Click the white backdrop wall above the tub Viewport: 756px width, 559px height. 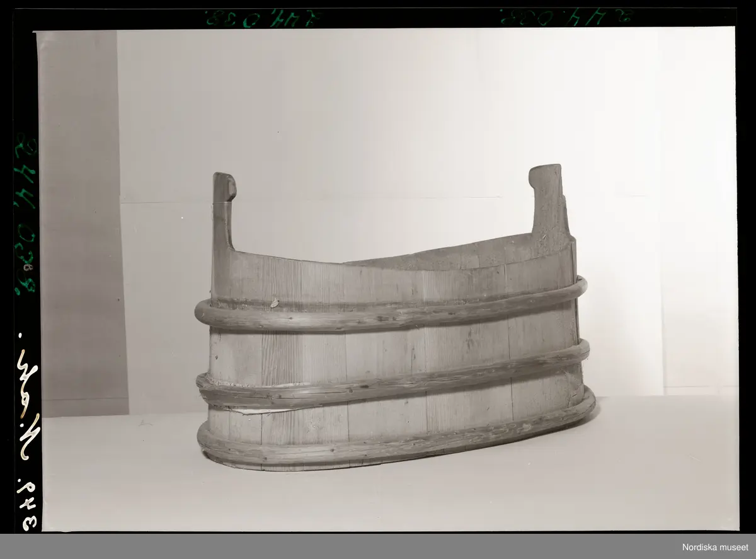point(378,113)
